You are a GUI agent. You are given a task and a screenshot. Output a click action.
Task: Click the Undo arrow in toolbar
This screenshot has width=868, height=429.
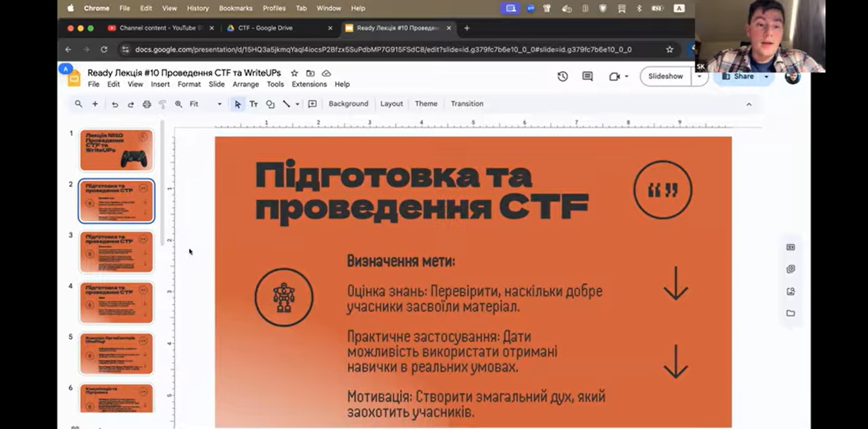click(115, 104)
